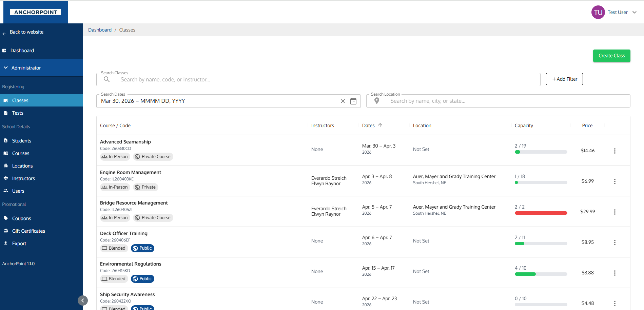Click the Bridge Resource Management capacity bar
Viewport: 644px width, 310px height.
click(x=541, y=213)
